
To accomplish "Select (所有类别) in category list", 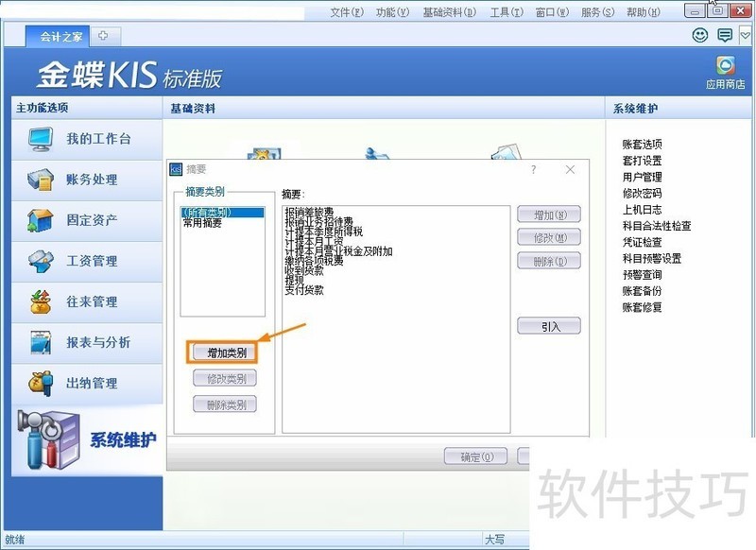I will 222,212.
